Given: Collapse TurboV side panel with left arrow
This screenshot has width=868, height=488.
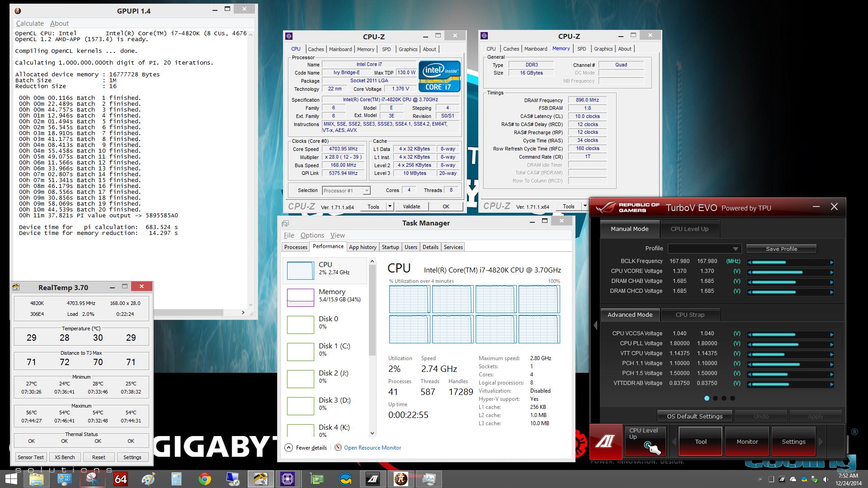Looking at the screenshot, I should click(595, 325).
